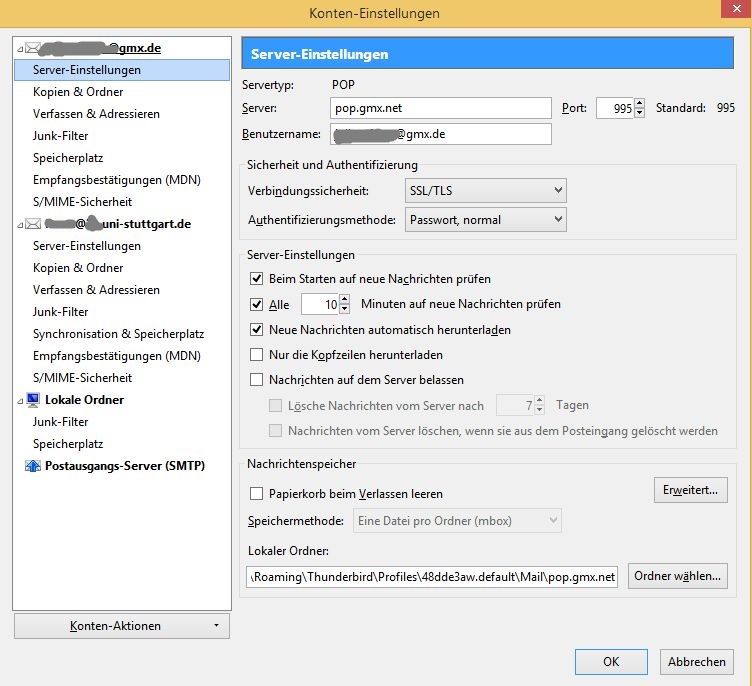This screenshot has width=752, height=686.
Task: Click the Lokale Ordner computer icon
Action: point(33,400)
